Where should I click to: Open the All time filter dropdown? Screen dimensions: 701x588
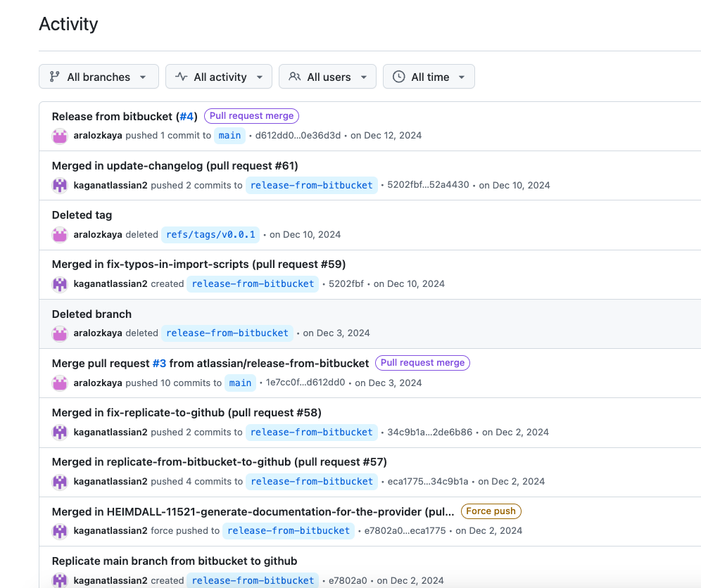coord(429,76)
